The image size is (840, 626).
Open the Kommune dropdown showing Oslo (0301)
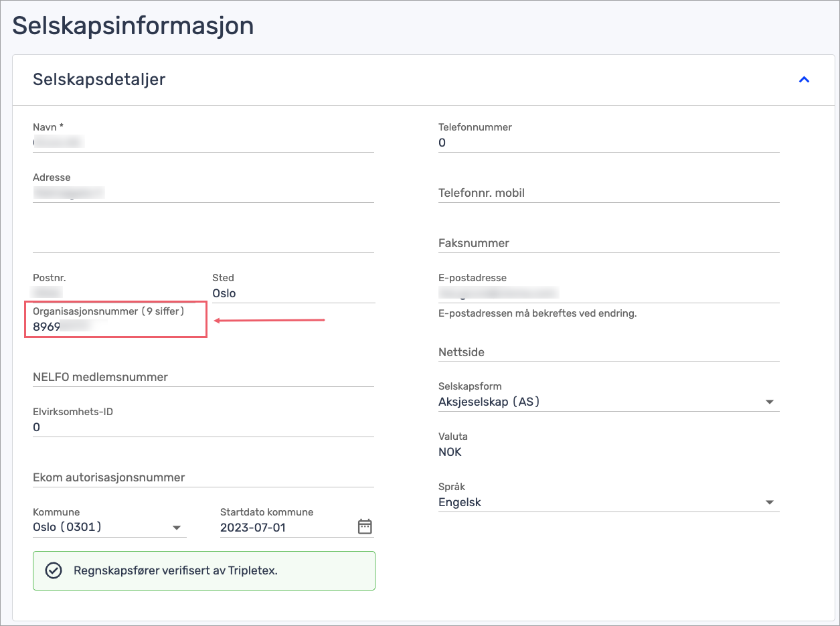coord(109,528)
